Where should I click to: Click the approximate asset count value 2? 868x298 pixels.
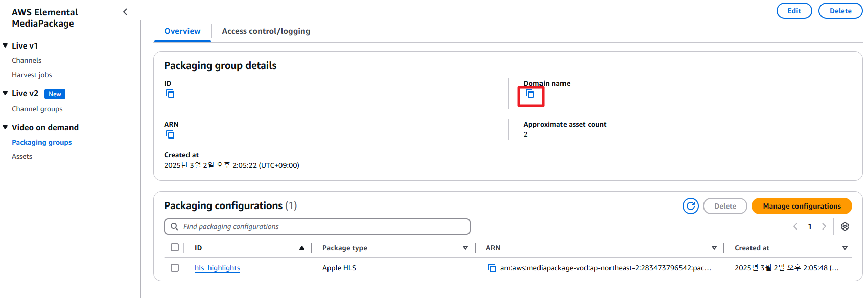click(x=525, y=134)
